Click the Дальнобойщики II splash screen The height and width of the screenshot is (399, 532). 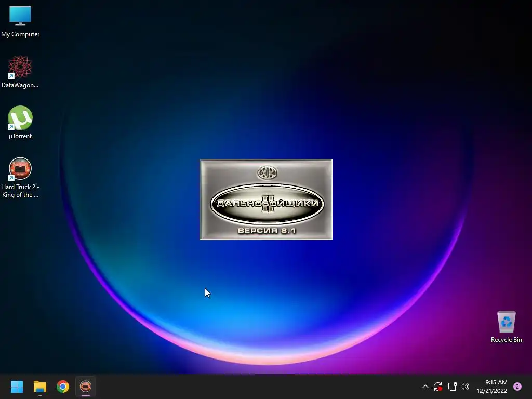tap(266, 199)
